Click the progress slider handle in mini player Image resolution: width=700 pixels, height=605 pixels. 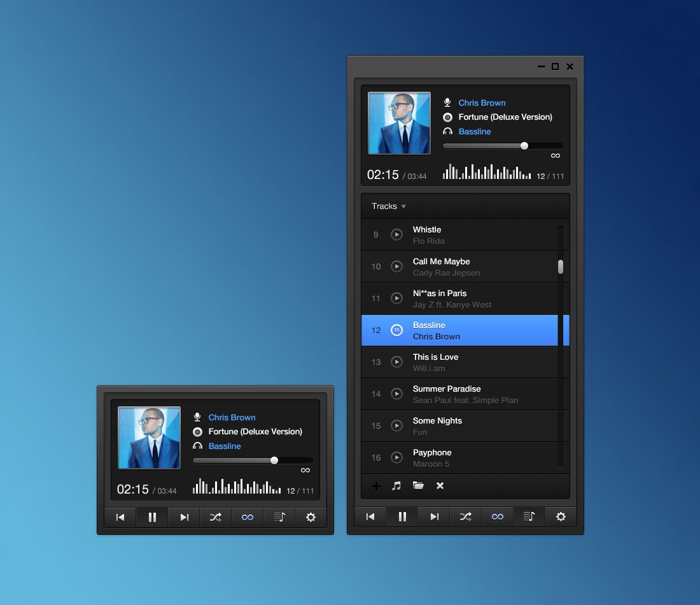pyautogui.click(x=274, y=460)
